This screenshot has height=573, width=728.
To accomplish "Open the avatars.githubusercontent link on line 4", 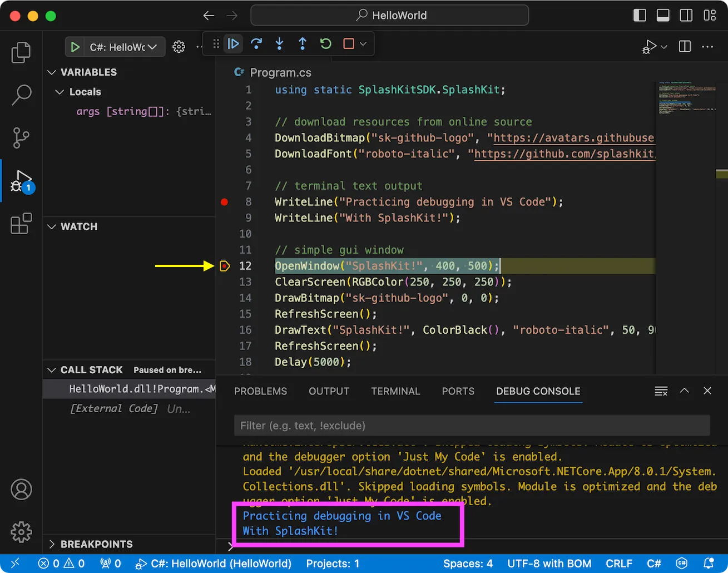I will [x=573, y=137].
